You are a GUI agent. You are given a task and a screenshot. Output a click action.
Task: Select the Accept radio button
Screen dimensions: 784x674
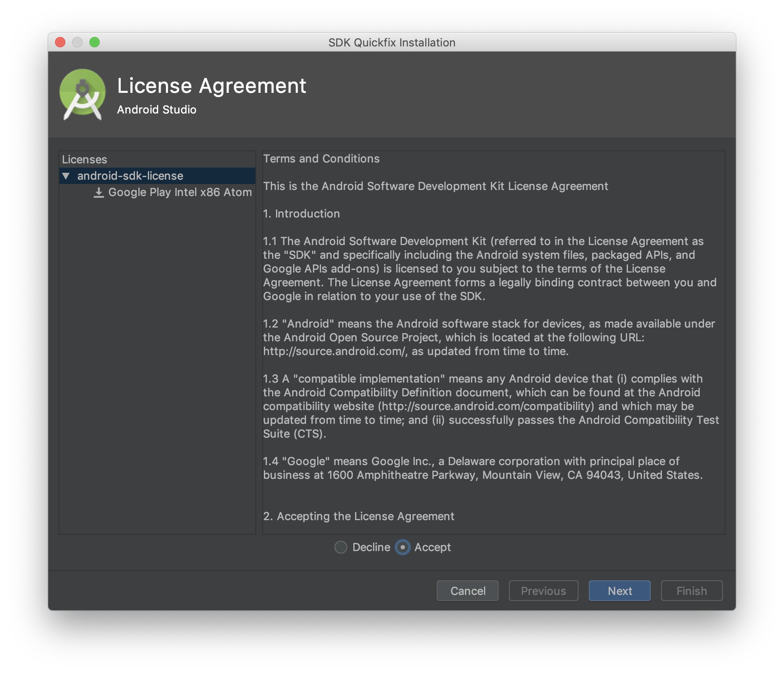coord(403,547)
